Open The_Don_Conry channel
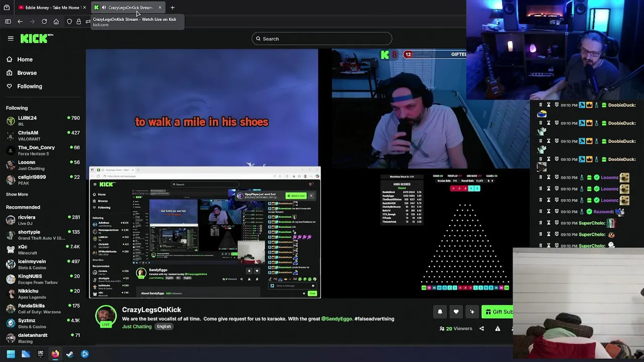 pos(43,150)
